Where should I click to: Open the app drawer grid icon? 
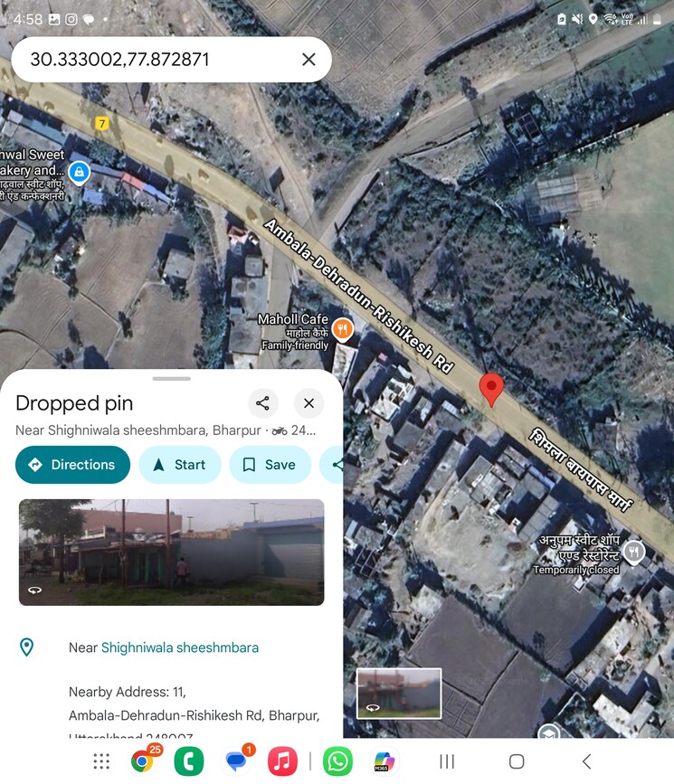[x=101, y=761]
